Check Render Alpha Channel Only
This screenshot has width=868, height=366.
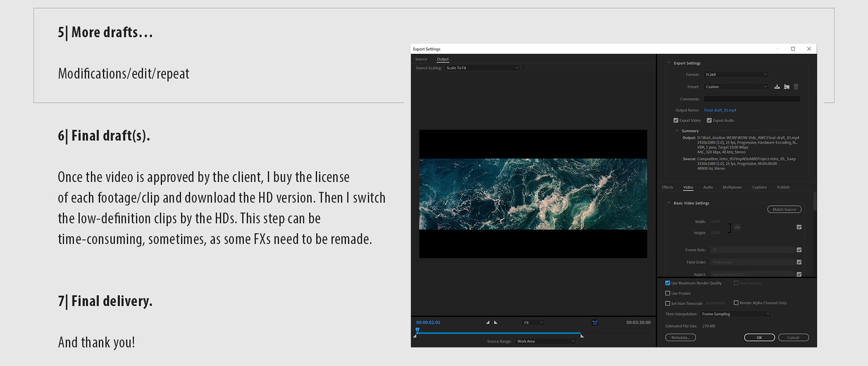[736, 303]
